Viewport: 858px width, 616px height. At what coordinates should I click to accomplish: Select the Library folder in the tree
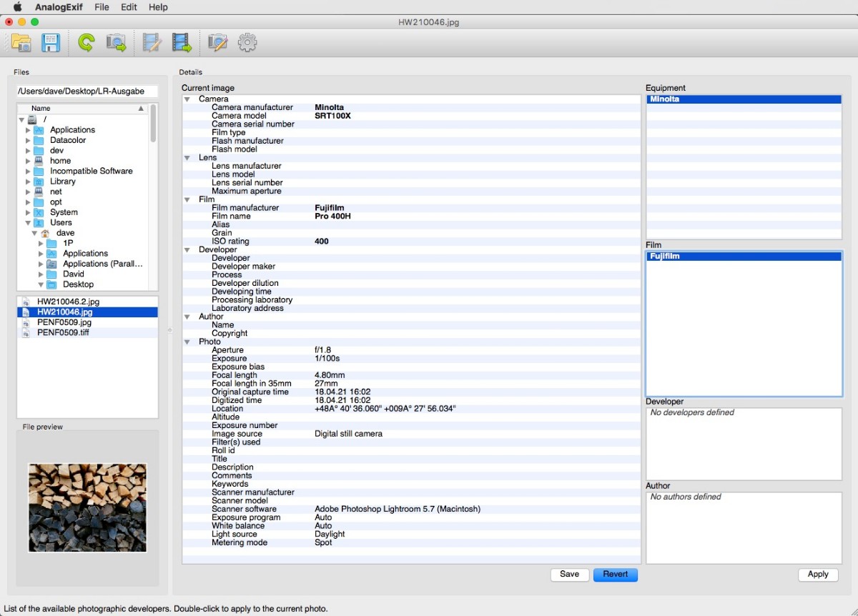[62, 182]
